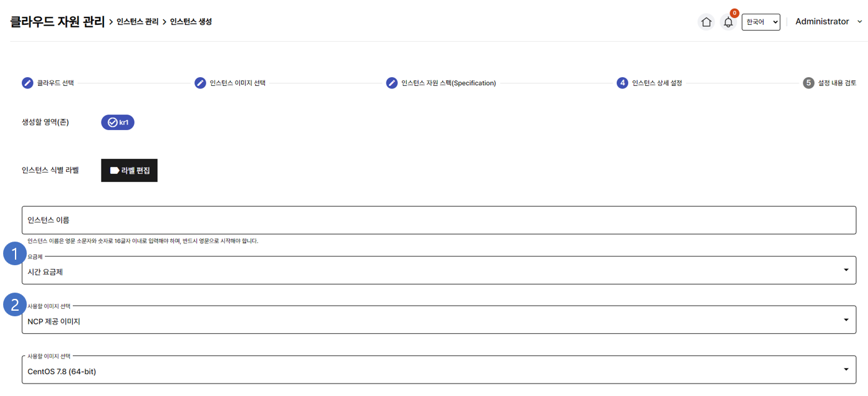Image resolution: width=868 pixels, height=396 pixels.
Task: Expand the CentOS 7.8 (64-bit) dropdown
Action: [x=439, y=370]
